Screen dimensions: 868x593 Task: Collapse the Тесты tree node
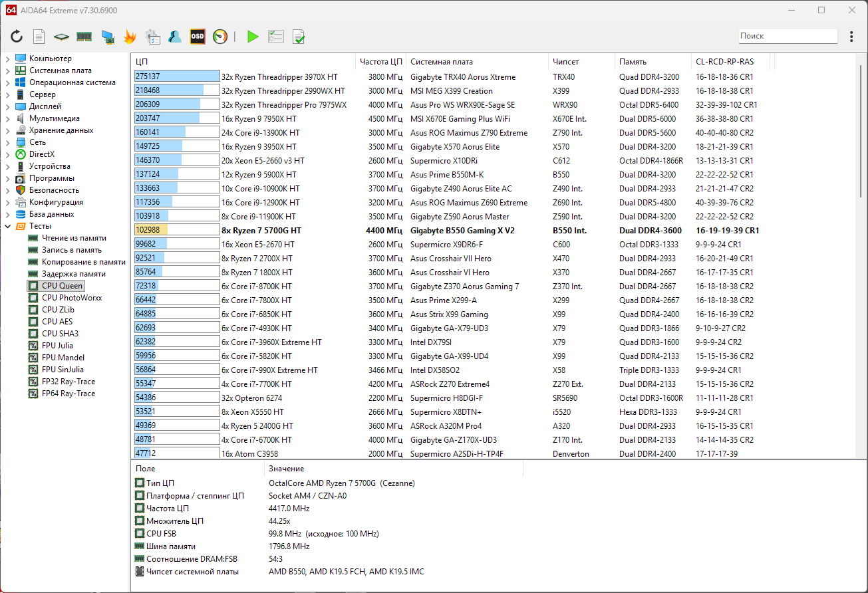(x=7, y=226)
